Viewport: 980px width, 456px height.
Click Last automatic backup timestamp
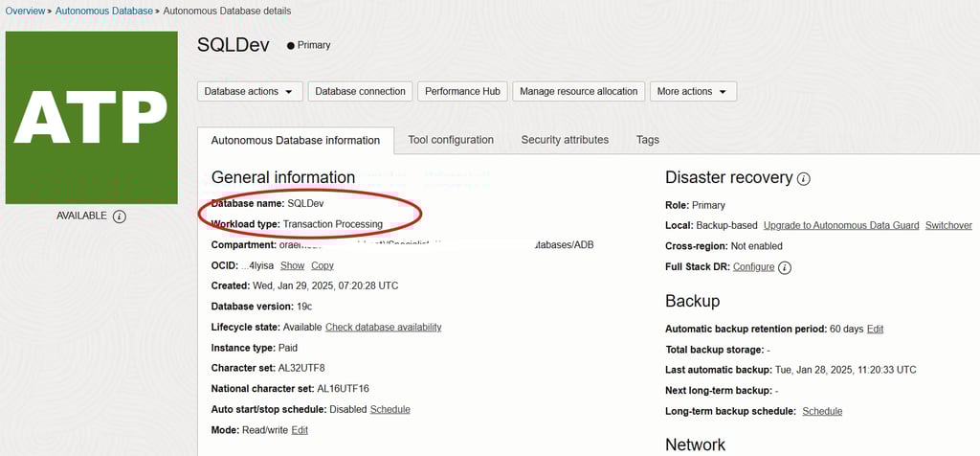point(846,371)
